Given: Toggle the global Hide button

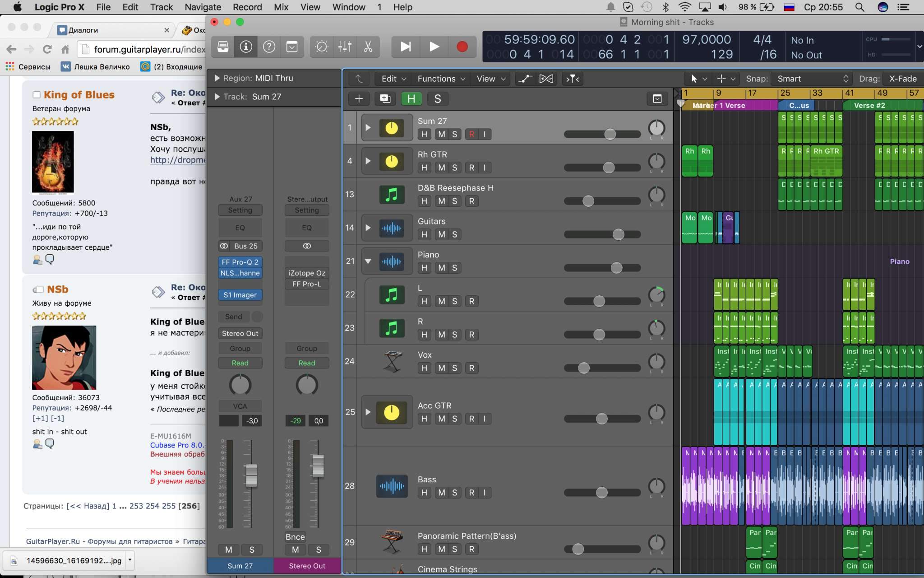Looking at the screenshot, I should [411, 99].
